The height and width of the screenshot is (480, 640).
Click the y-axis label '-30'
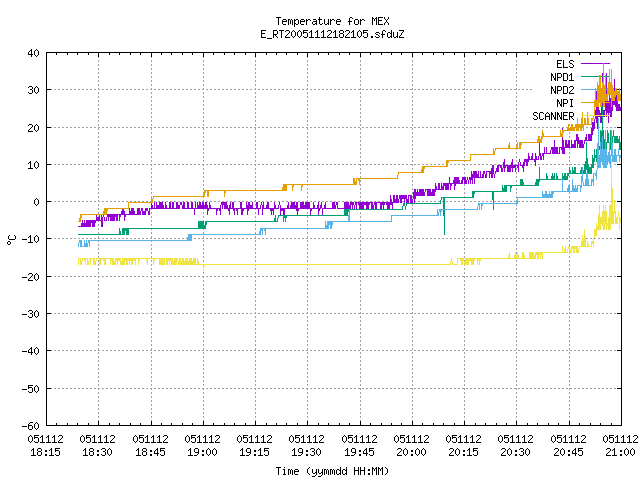(30, 314)
